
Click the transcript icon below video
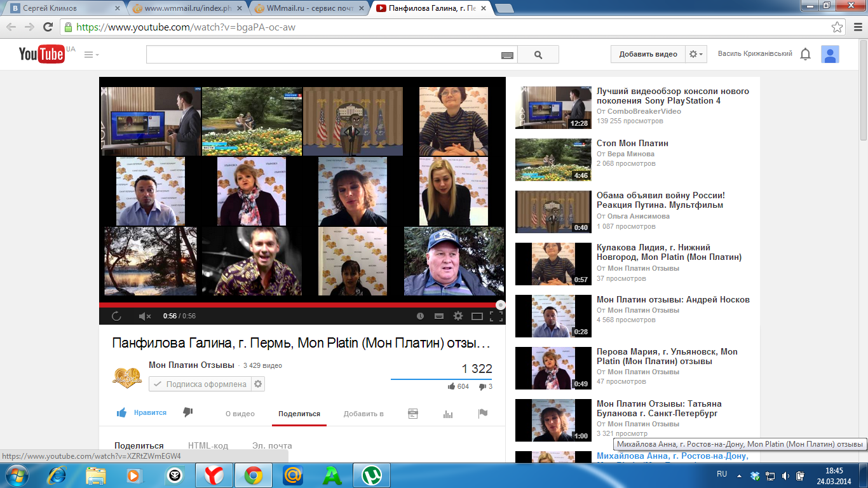413,414
